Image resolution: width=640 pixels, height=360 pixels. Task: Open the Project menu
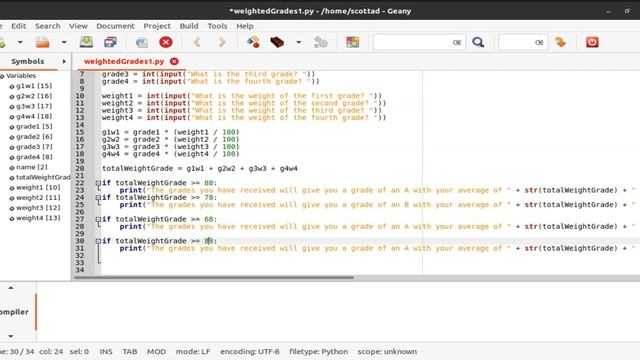pyautogui.click(x=157, y=26)
